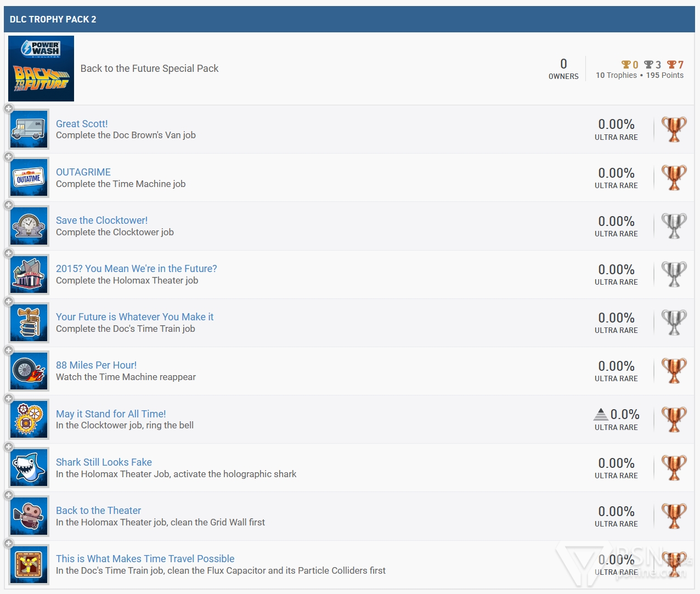
Task: Open the OUTAGRIME trophy link
Action: coord(83,172)
